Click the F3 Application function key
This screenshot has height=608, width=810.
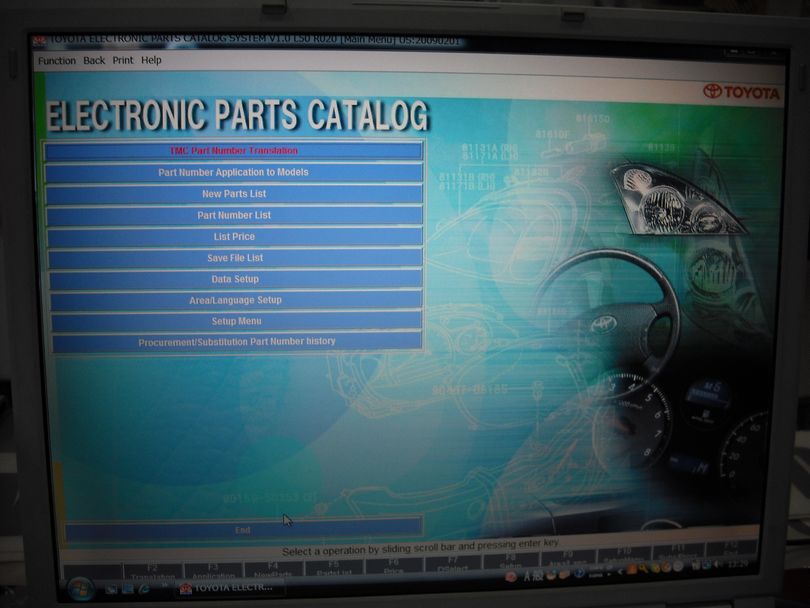click(x=213, y=571)
